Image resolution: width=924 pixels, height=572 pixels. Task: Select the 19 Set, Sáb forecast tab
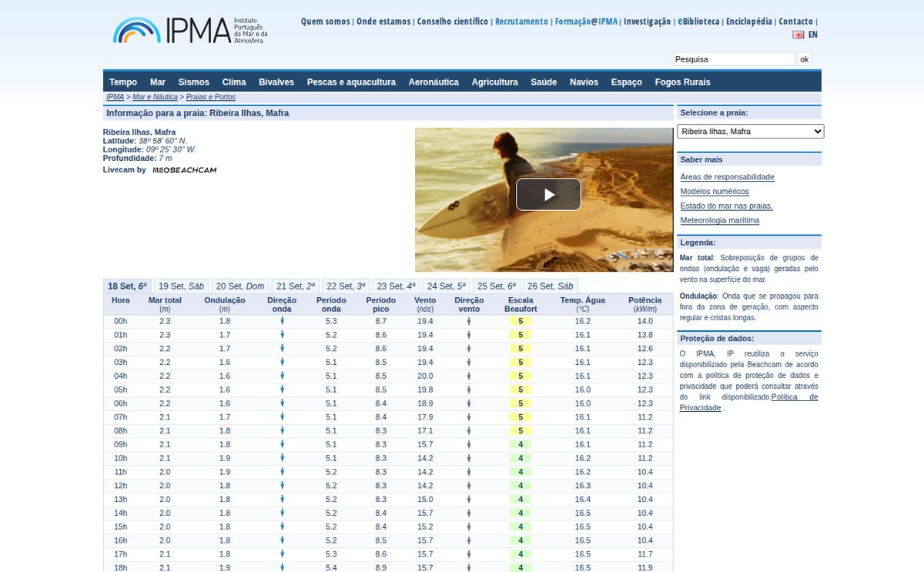click(x=181, y=286)
